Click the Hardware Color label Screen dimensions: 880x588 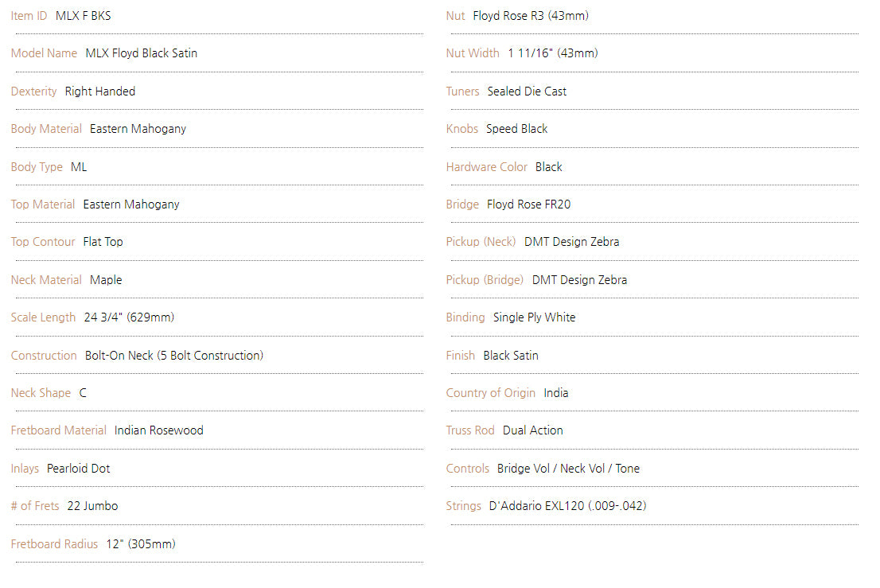tap(486, 167)
